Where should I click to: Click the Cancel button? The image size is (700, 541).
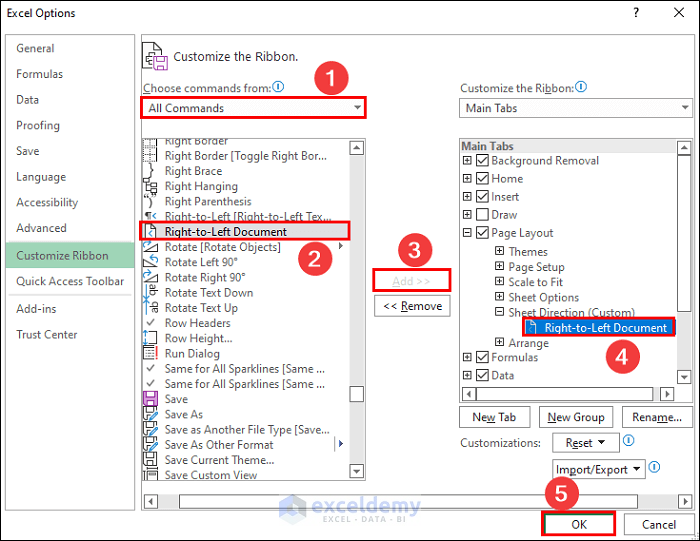click(658, 524)
